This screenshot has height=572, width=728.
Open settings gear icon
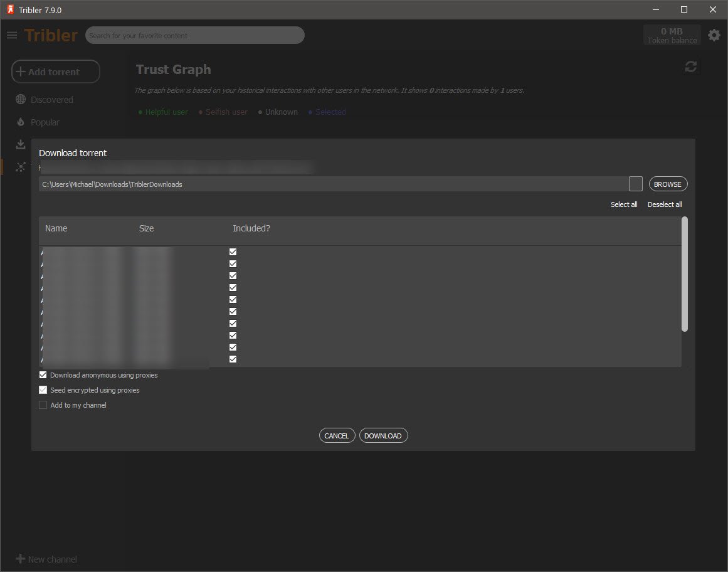click(x=714, y=35)
